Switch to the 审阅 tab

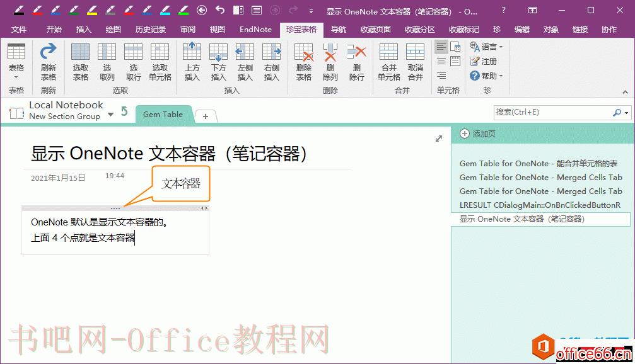(187, 29)
